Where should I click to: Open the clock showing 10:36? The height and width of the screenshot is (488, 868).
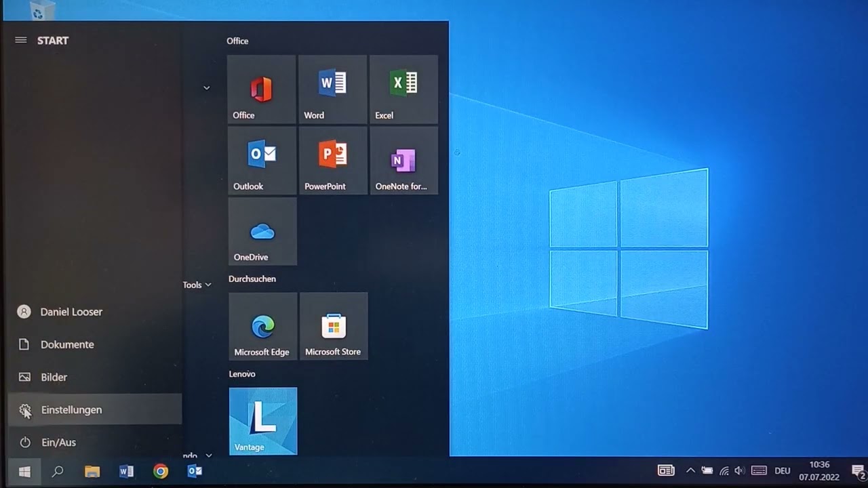pos(819,471)
